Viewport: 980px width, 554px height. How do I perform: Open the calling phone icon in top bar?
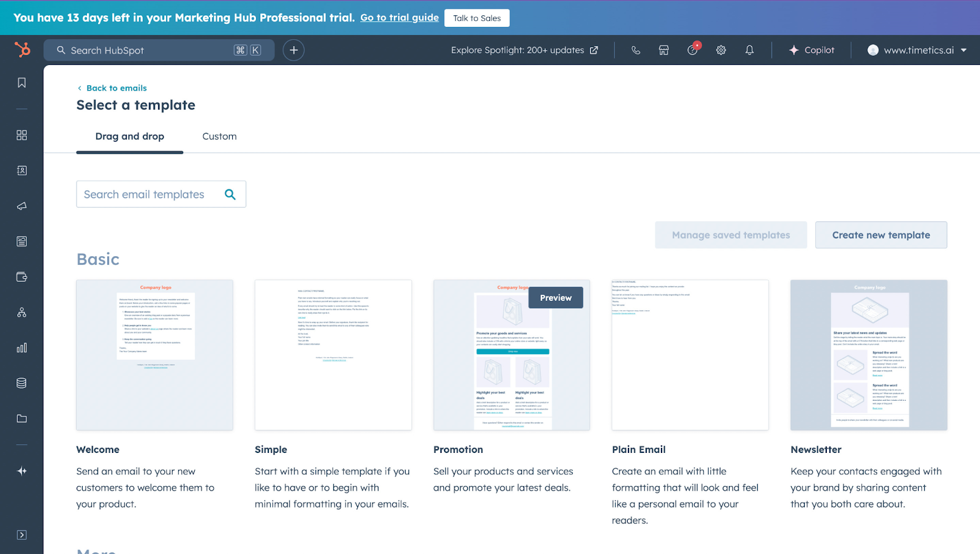pos(635,50)
